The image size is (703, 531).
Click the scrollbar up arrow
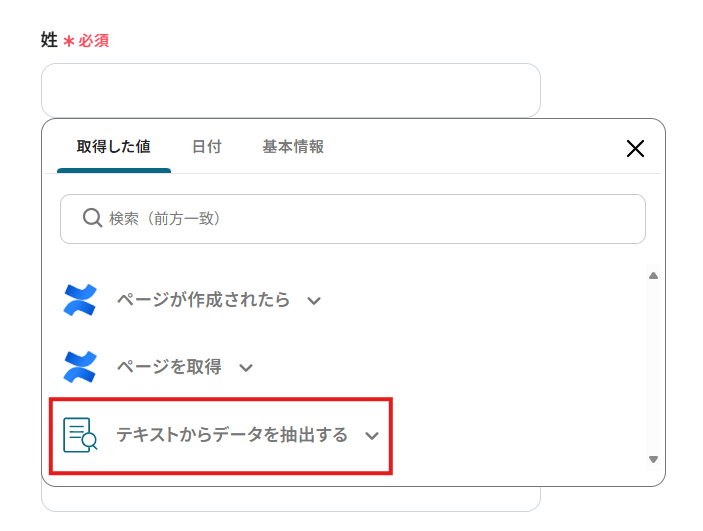[x=653, y=275]
